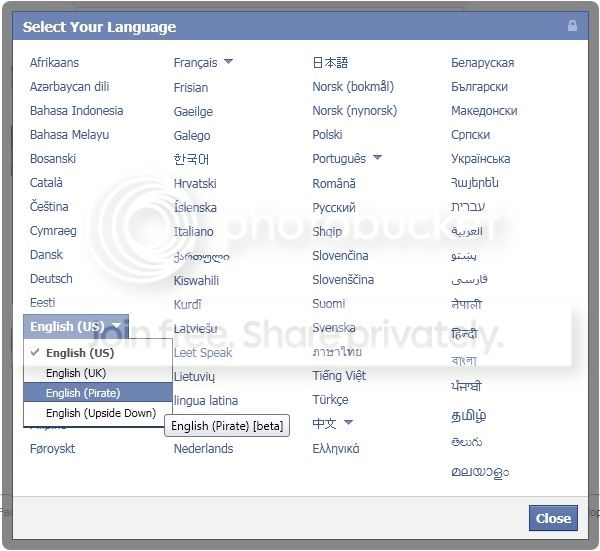Select the Frisian language link
This screenshot has width=600, height=551.
tap(191, 88)
